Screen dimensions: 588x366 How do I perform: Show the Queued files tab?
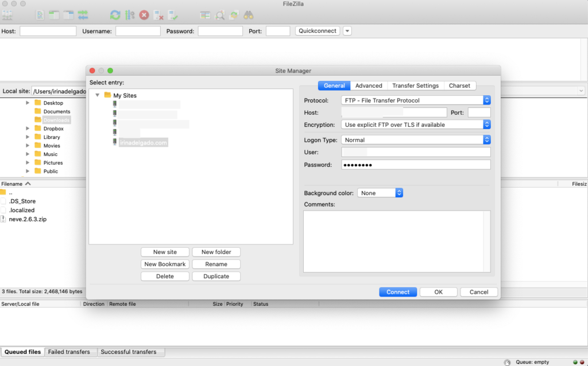22,352
